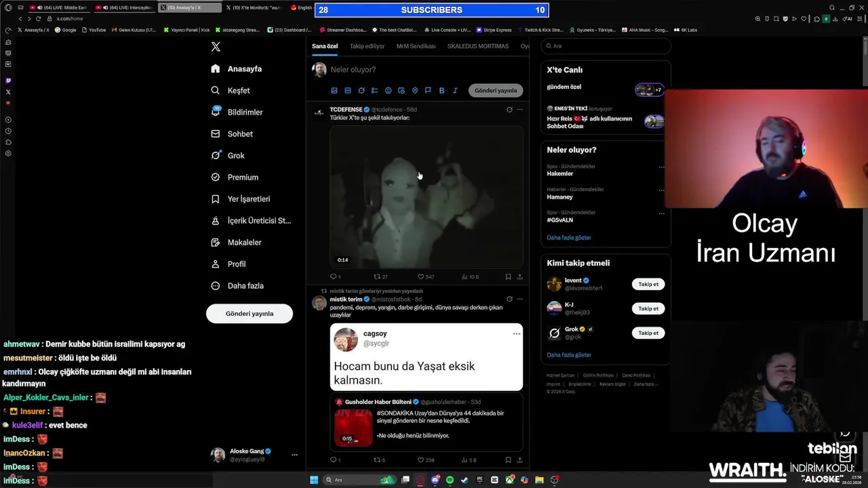Tag location in composer
Screen dimensions: 868x488
415,90
